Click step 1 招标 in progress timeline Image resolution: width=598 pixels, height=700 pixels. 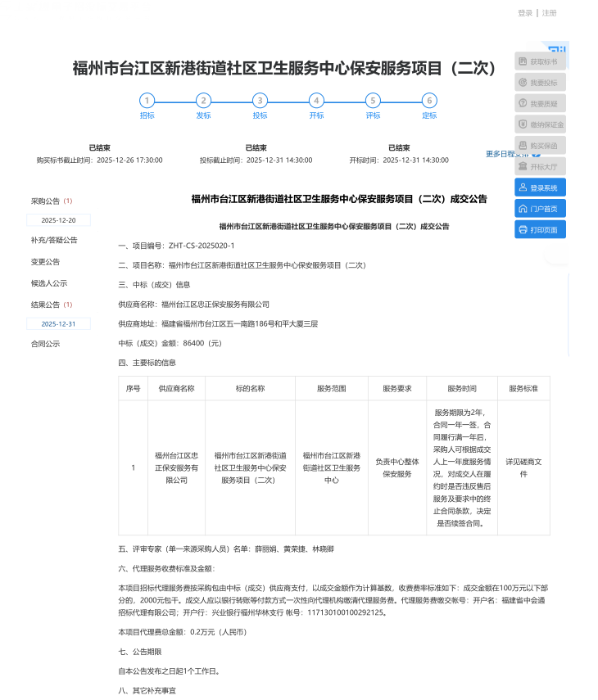pyautogui.click(x=147, y=101)
